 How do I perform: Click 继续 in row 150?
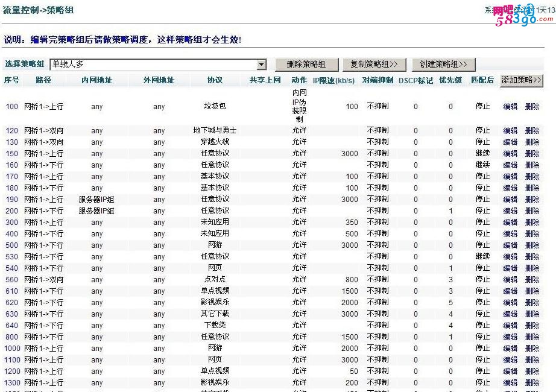click(482, 153)
